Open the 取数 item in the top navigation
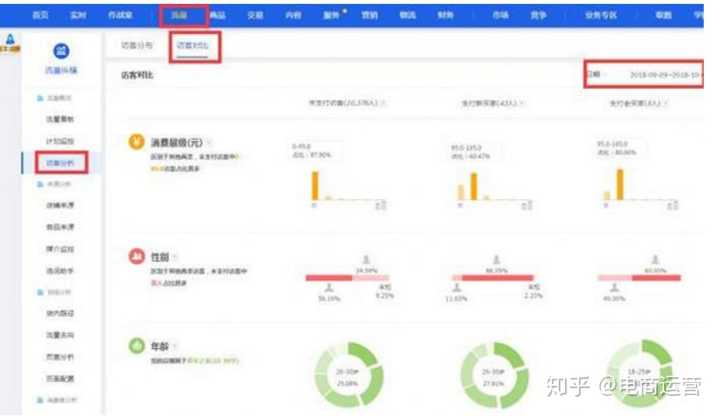720x416 pixels. pyautogui.click(x=664, y=15)
